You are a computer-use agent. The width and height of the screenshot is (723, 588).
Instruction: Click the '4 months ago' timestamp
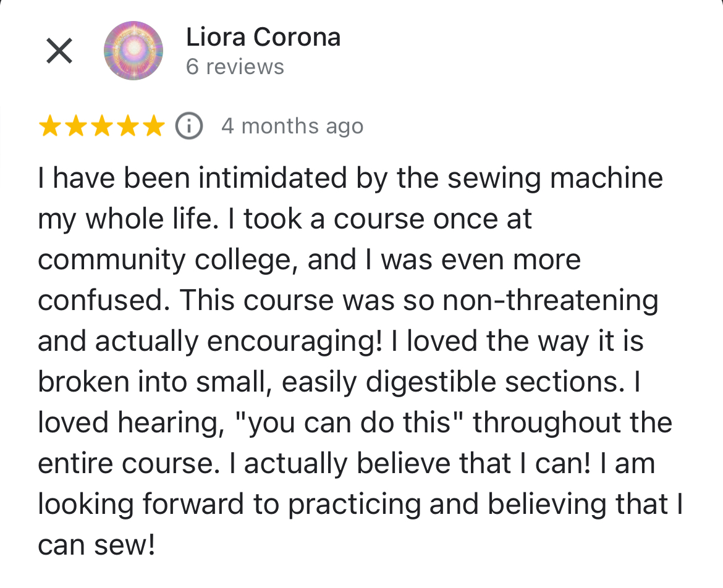292,126
